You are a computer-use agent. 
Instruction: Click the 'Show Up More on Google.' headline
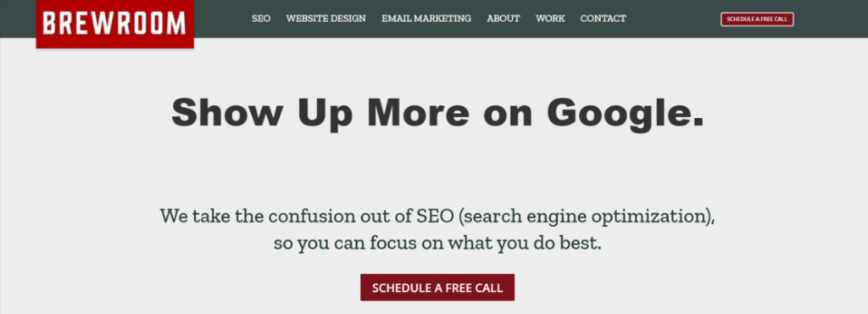(437, 113)
